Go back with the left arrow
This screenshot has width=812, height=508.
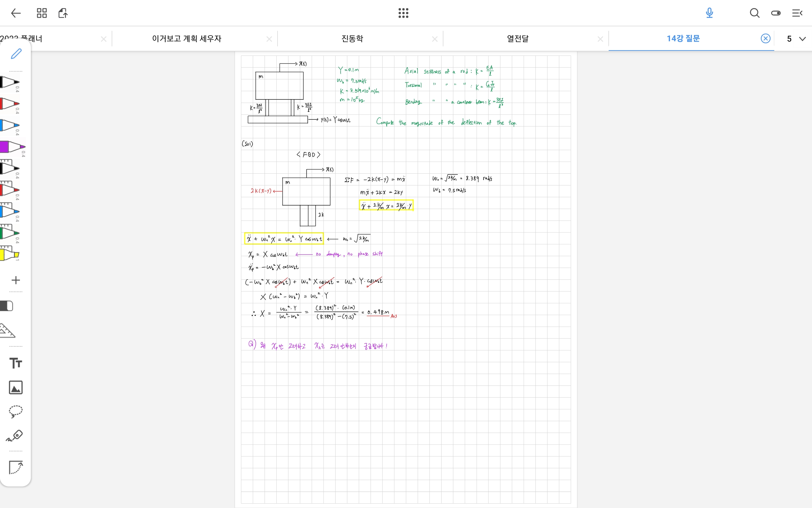16,13
